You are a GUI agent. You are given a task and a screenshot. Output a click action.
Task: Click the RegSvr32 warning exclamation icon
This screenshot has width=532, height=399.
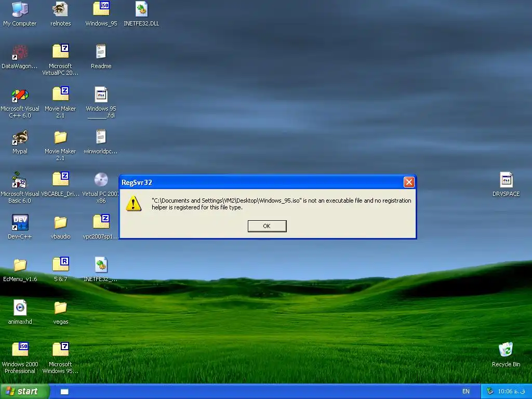(x=134, y=204)
